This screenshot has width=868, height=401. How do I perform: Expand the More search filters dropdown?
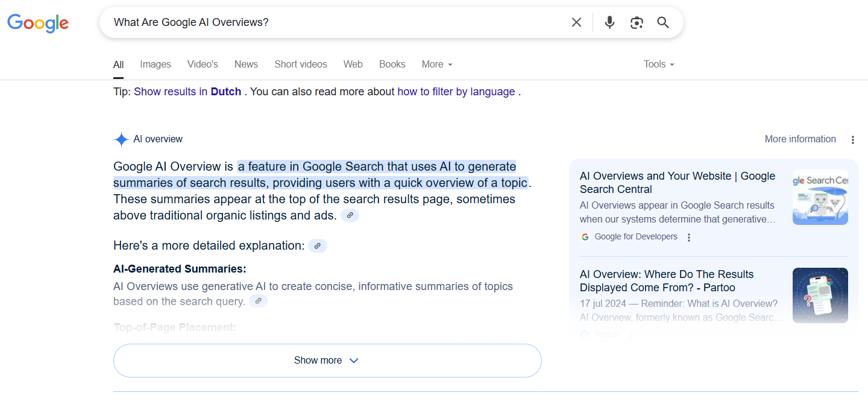(x=437, y=64)
